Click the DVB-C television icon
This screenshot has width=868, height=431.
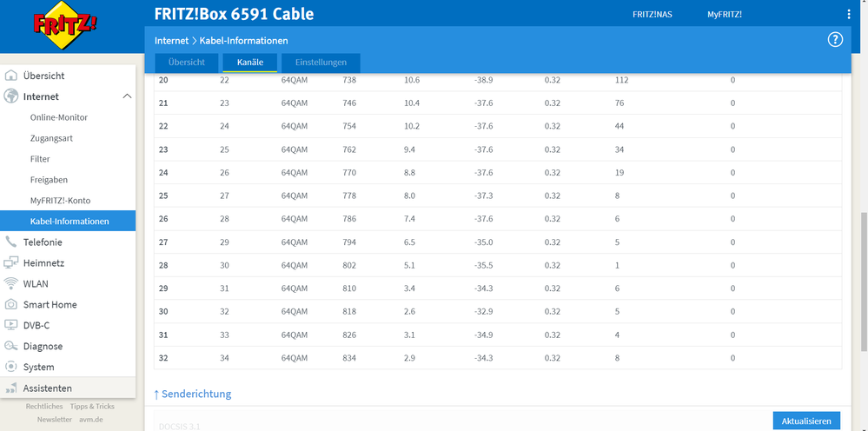pyautogui.click(x=11, y=325)
